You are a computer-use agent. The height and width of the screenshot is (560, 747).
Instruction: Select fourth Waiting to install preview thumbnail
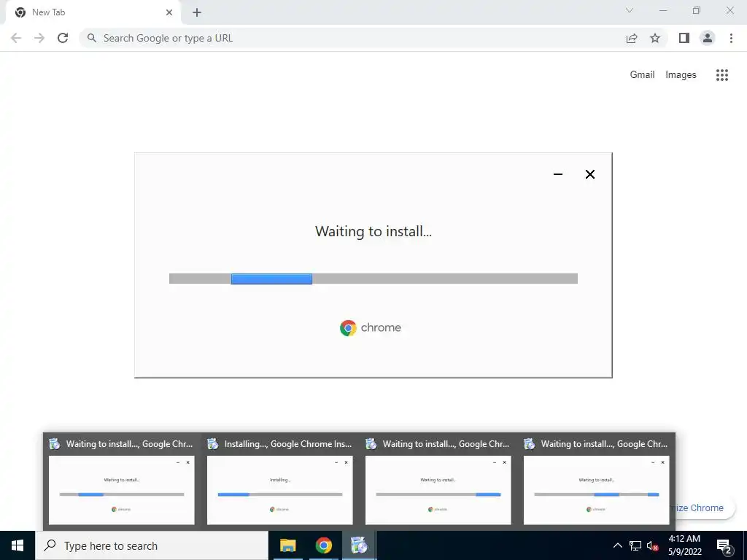(596, 481)
